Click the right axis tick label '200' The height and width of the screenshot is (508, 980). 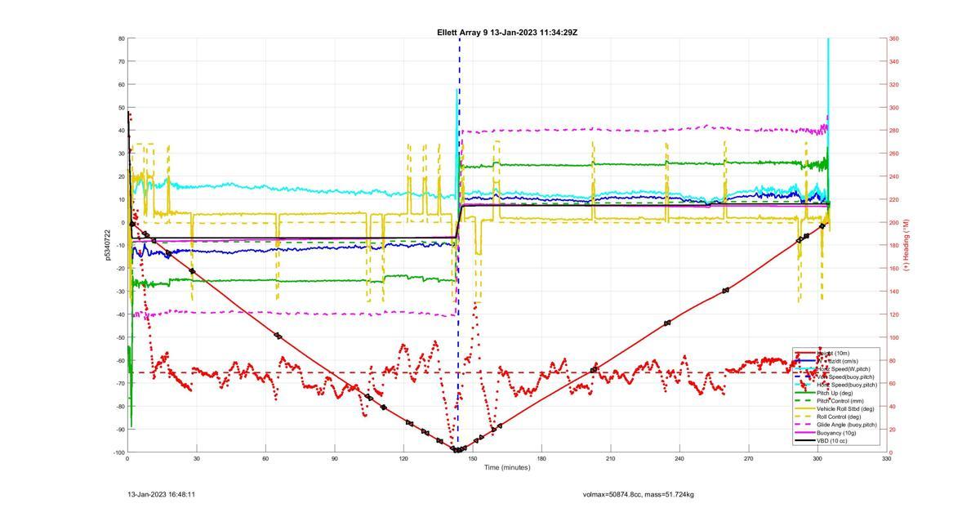pyautogui.click(x=894, y=222)
